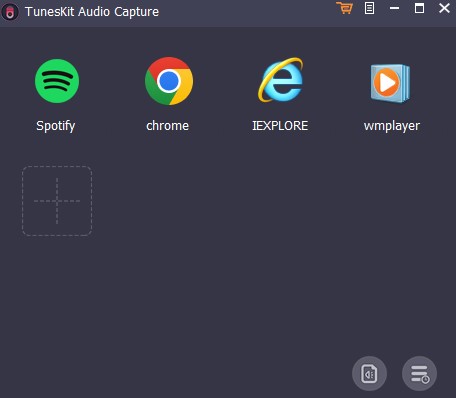Add a new program with plus box
Screen dimensions: 456x398
point(57,201)
